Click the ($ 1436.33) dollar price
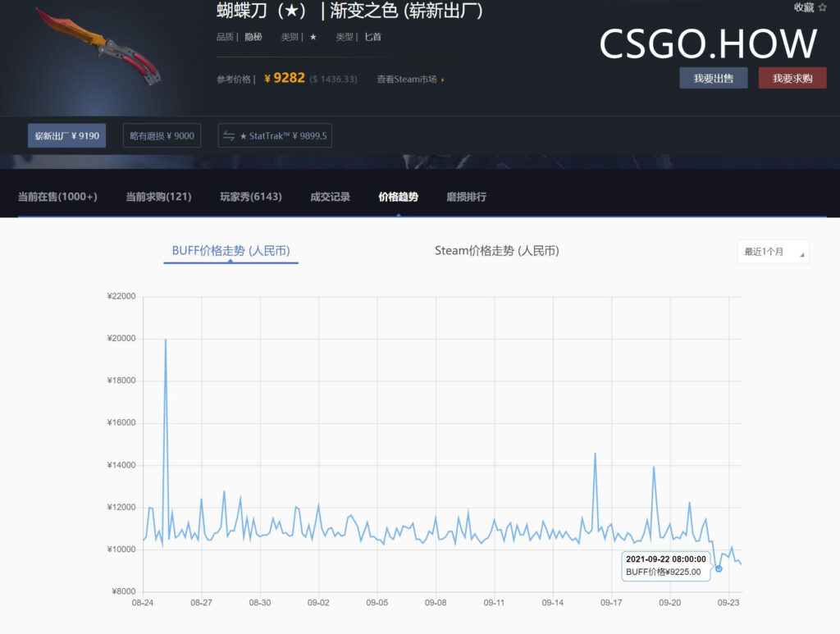The height and width of the screenshot is (634, 840). (x=333, y=80)
